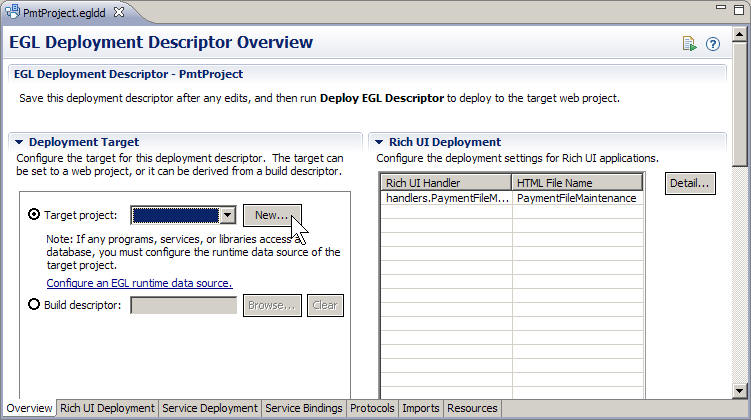Open the Service Deployment tab

(x=210, y=409)
